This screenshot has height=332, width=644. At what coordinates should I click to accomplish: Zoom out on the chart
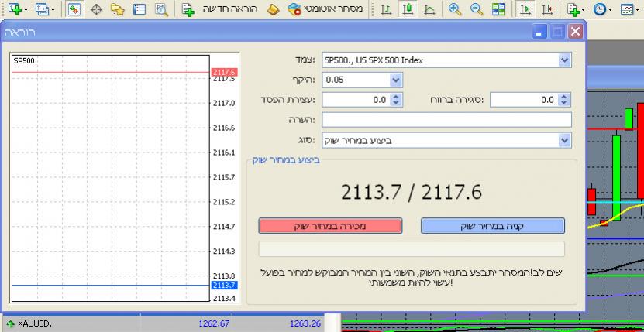pyautogui.click(x=477, y=9)
